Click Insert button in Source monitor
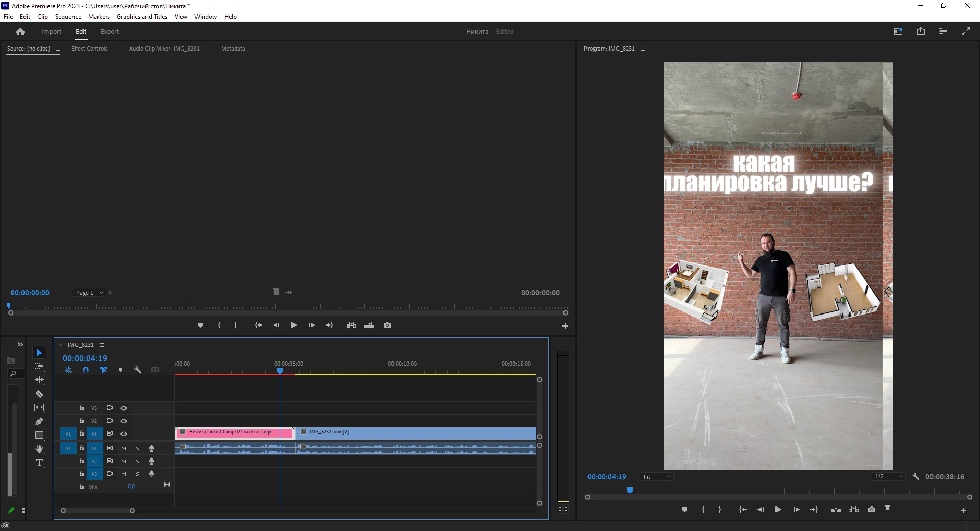The height and width of the screenshot is (531, 980). 351,325
